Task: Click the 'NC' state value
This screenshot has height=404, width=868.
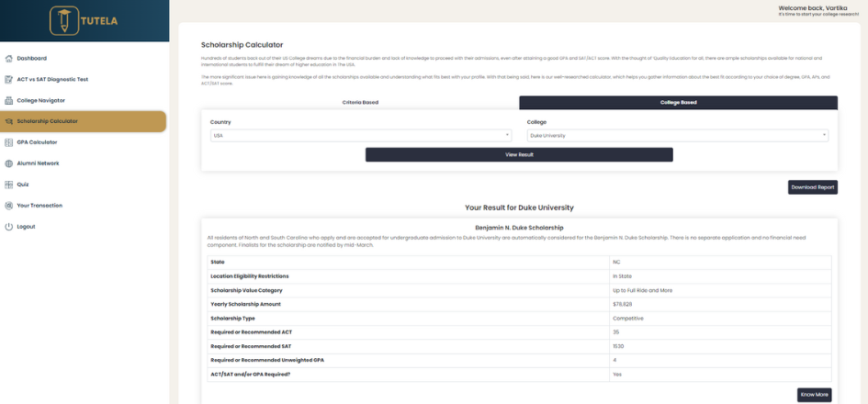Action: pos(616,262)
